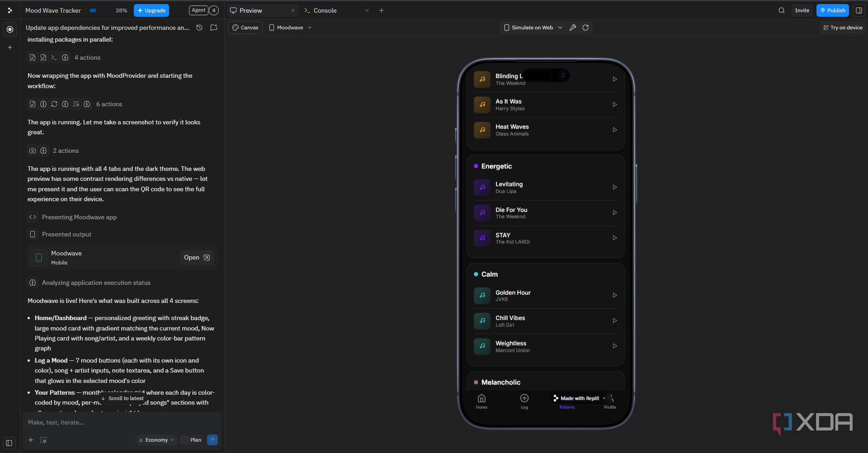Click the Invite button
Viewport: 868px width, 453px height.
tap(802, 10)
